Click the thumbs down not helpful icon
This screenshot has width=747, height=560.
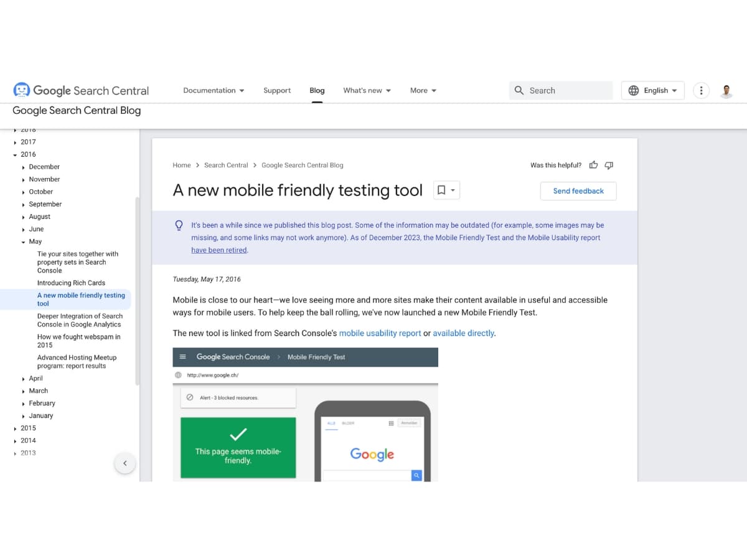point(609,165)
